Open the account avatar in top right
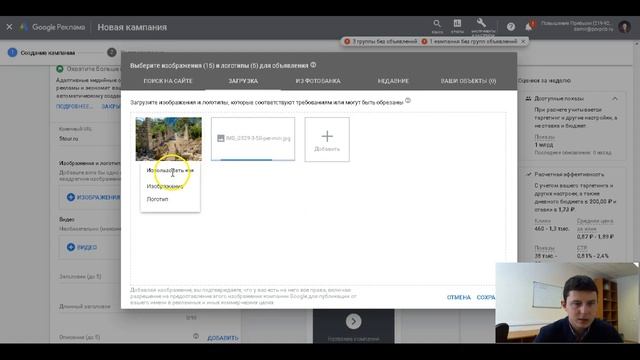This screenshot has height=360, width=640. pos(624,27)
